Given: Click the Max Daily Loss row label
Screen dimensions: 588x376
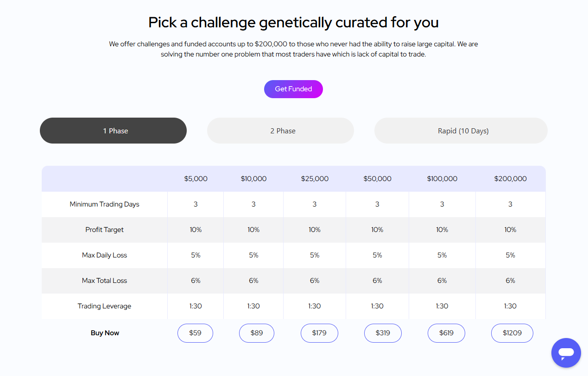Looking at the screenshot, I should tap(104, 255).
